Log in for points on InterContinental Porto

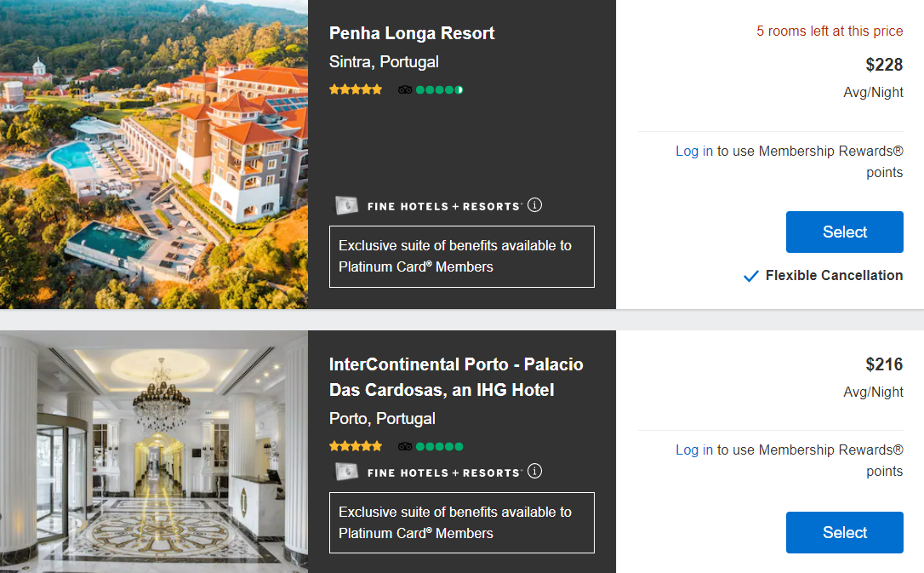(693, 450)
